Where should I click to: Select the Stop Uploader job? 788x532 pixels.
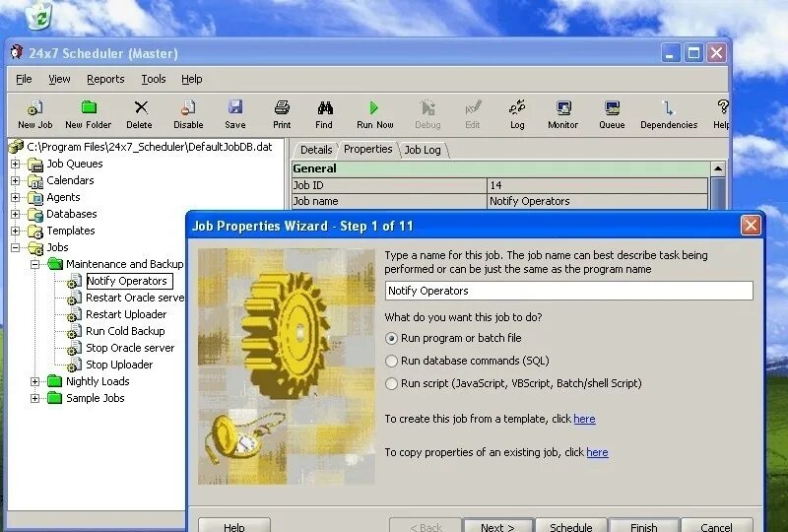[119, 365]
